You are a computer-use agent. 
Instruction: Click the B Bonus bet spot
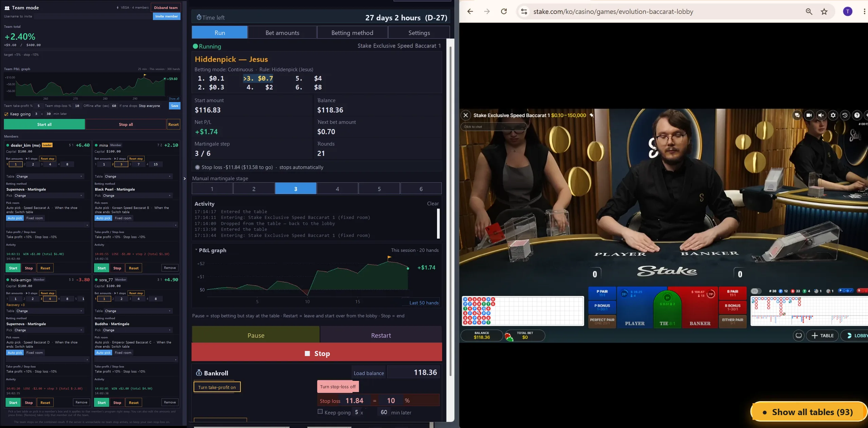(x=733, y=307)
